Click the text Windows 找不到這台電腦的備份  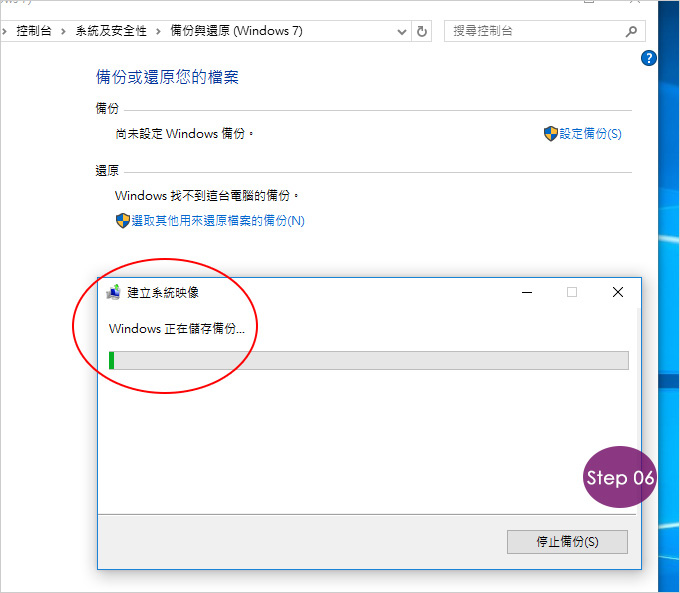(x=207, y=196)
